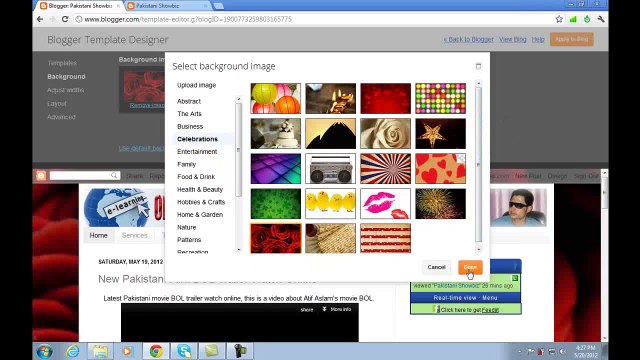Viewport: 640px width, 360px height.
Task: Open the Entertainment category
Action: click(x=197, y=152)
